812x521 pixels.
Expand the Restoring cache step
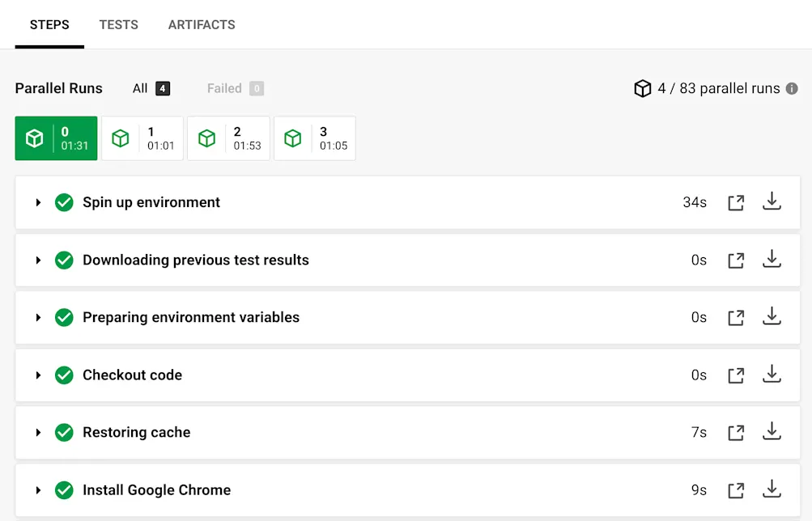click(37, 432)
